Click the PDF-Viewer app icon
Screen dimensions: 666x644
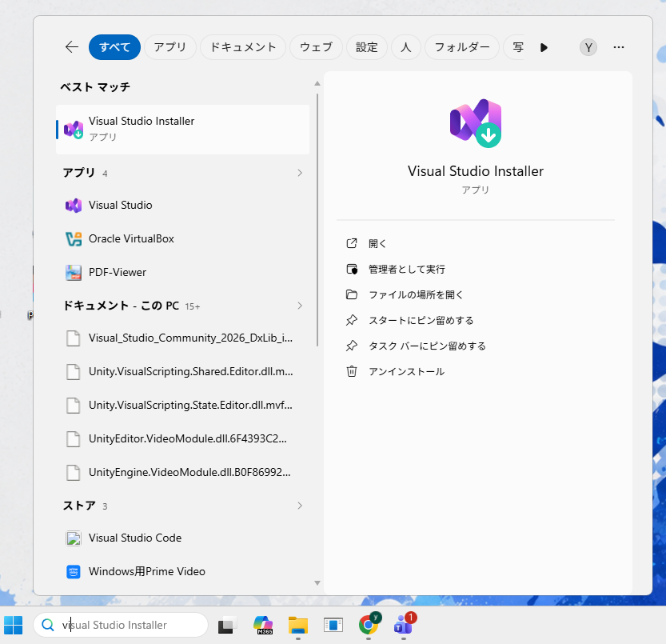coord(74,273)
